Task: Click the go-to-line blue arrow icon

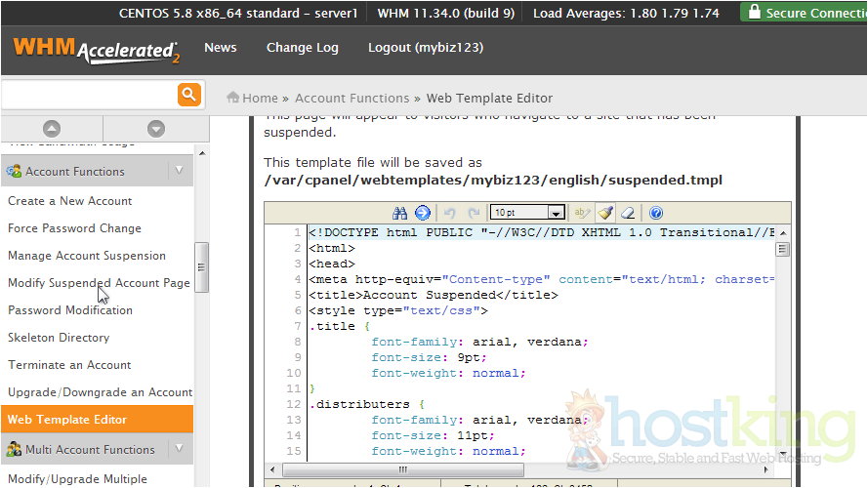Action: (422, 213)
